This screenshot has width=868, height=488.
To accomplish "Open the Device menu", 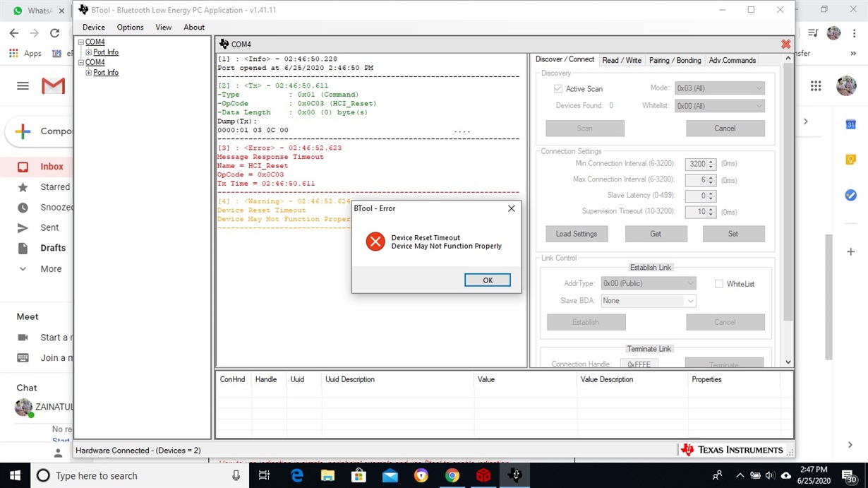I will pos(93,27).
